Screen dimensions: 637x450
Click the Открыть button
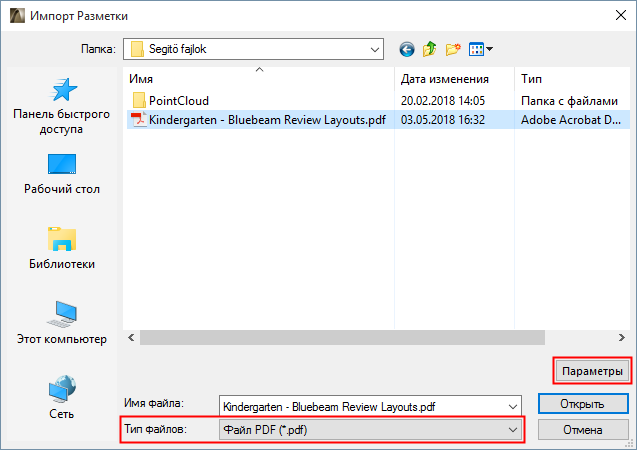click(583, 404)
